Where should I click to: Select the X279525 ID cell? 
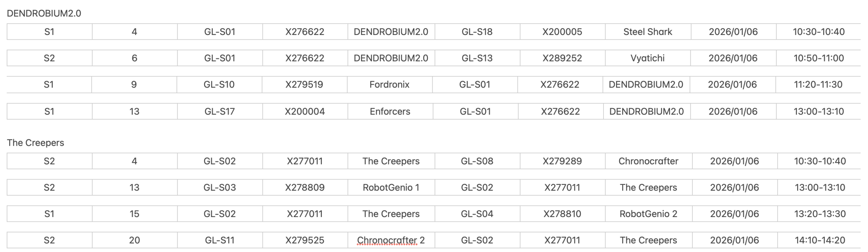pos(304,240)
